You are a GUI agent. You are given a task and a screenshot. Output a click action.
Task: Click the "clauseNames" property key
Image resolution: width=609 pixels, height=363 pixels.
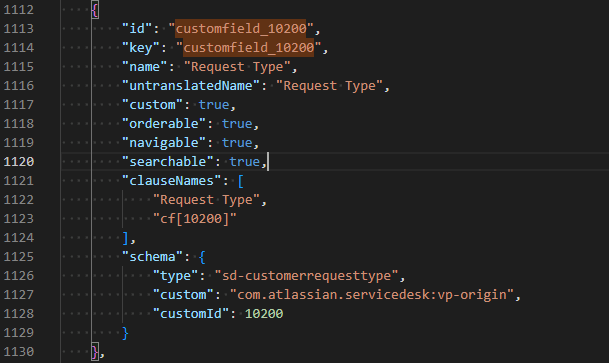point(172,181)
